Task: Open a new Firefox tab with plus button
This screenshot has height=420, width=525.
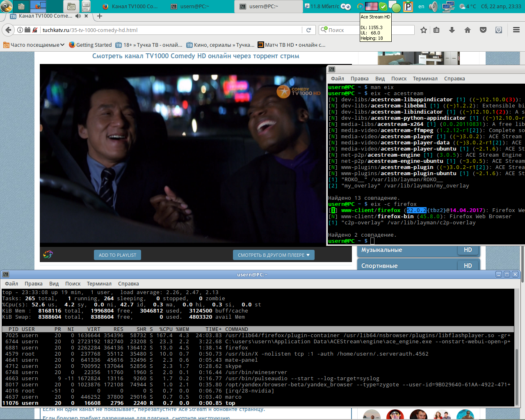Action: tap(99, 16)
